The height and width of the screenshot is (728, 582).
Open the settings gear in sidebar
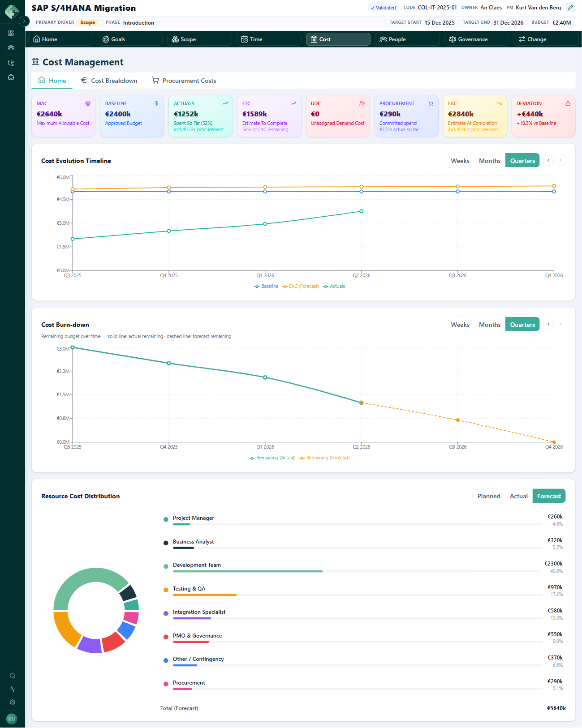[13, 702]
